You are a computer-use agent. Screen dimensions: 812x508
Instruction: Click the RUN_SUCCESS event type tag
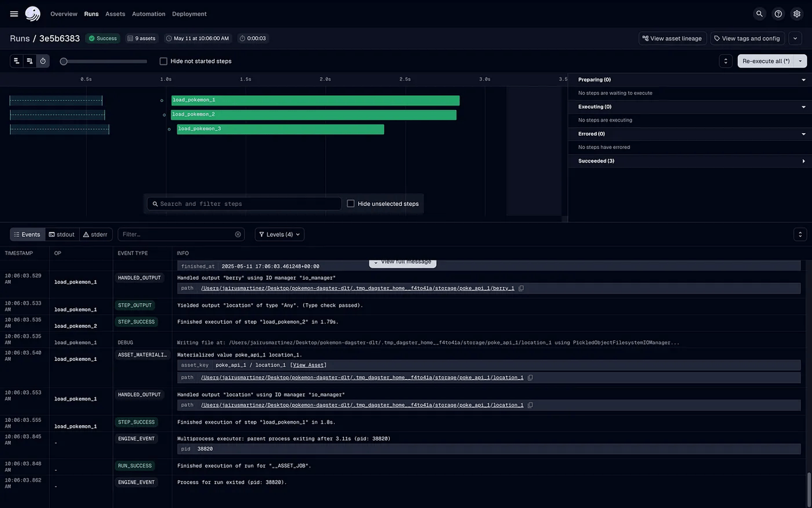(135, 466)
